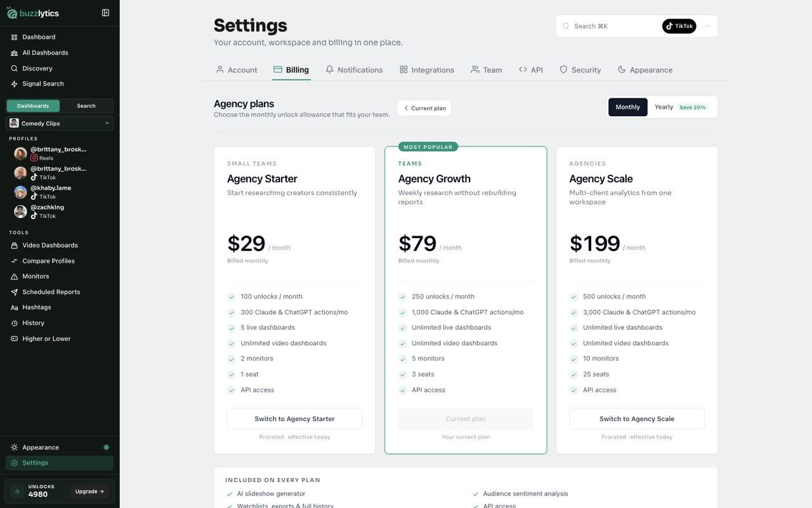Switch to the Security tab
This screenshot has height=508, width=812.
pos(580,70)
